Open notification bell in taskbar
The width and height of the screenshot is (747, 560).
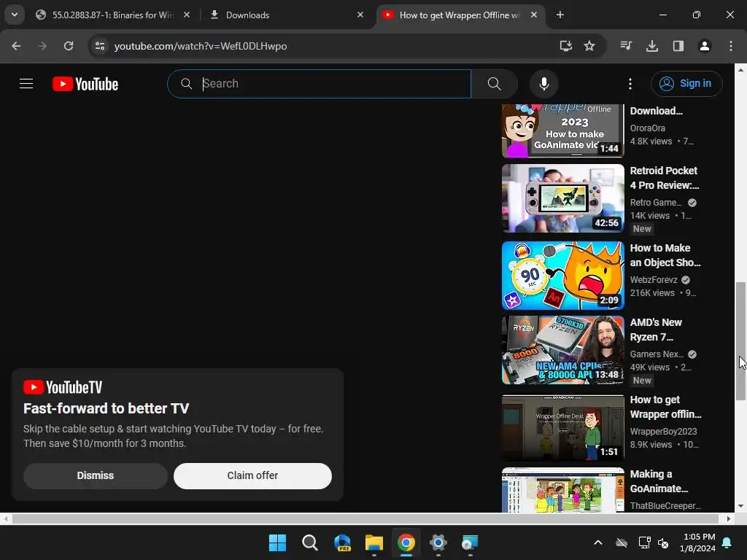[x=727, y=542]
